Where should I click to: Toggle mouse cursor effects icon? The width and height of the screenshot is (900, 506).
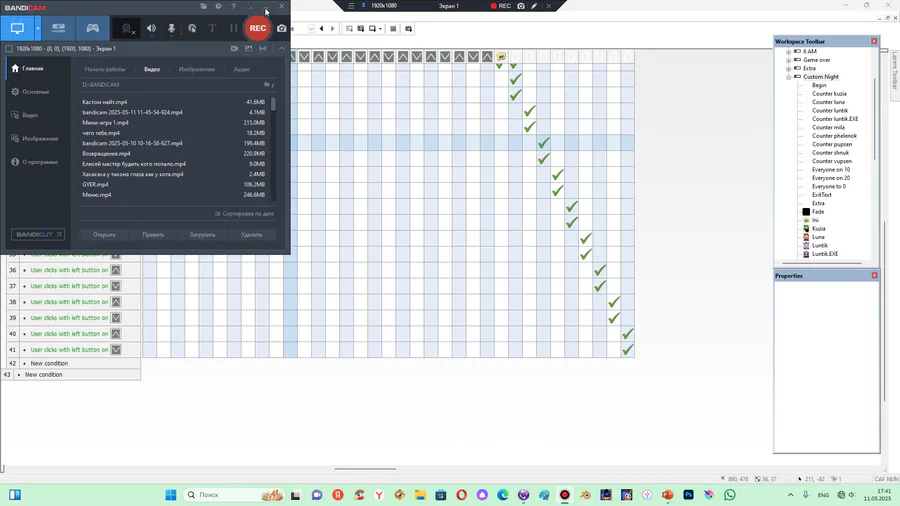point(192,28)
